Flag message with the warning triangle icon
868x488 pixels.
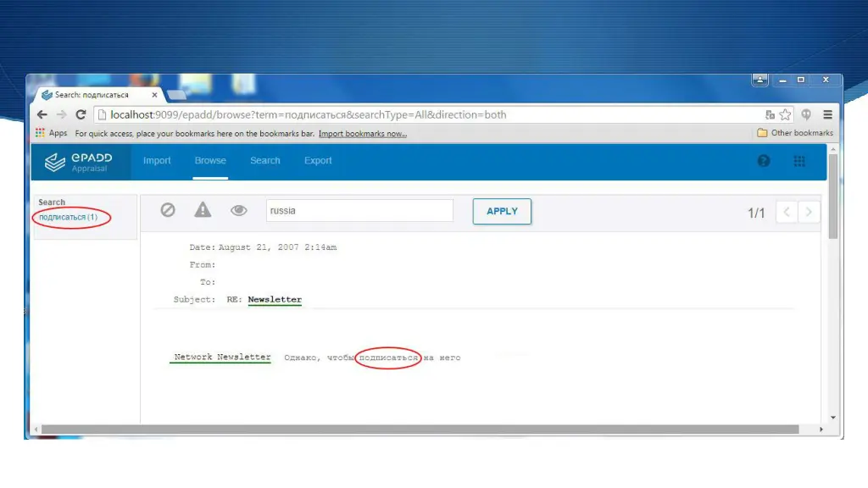(203, 211)
